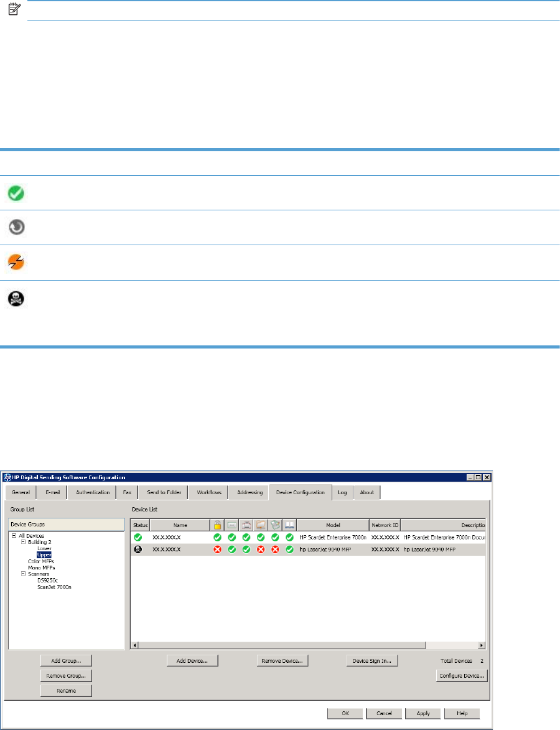This screenshot has height=730, width=560.
Task: Click the address book column check of Scanjet 7000n row
Action: pyautogui.click(x=289, y=537)
